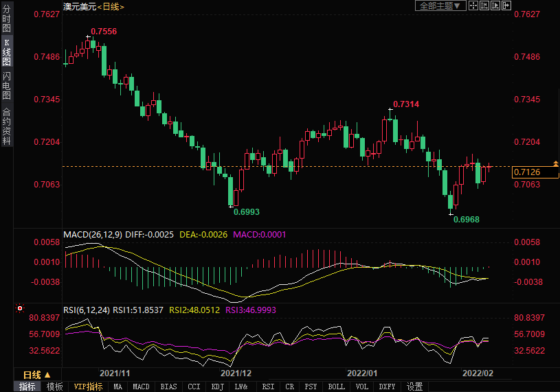
Task: Click the range measurement icon in top toolbar
Action: (x=485, y=5)
